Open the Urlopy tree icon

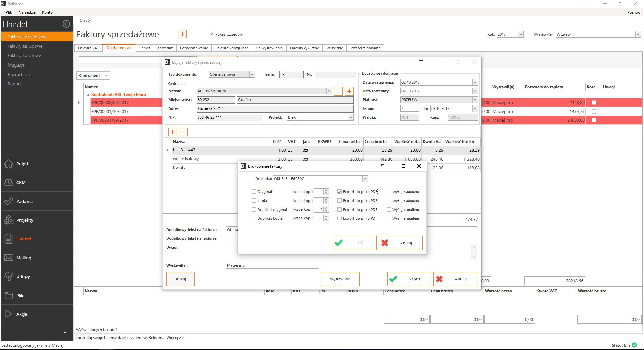9,276
